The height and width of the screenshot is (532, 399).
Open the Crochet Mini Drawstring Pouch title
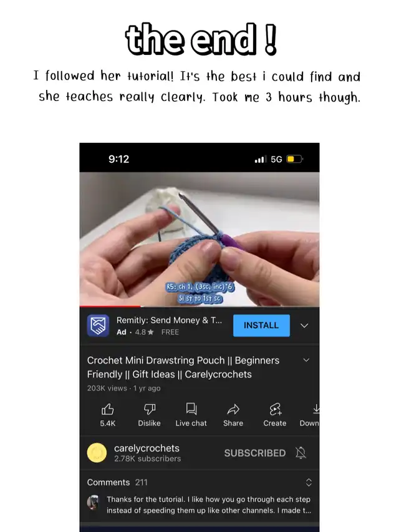pos(183,367)
